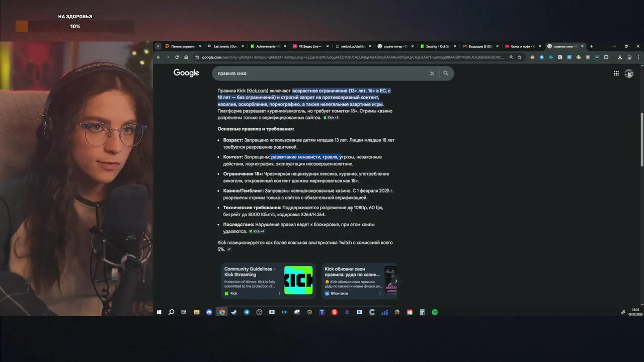Click the Ограничения 18+: bullet label

243,174
